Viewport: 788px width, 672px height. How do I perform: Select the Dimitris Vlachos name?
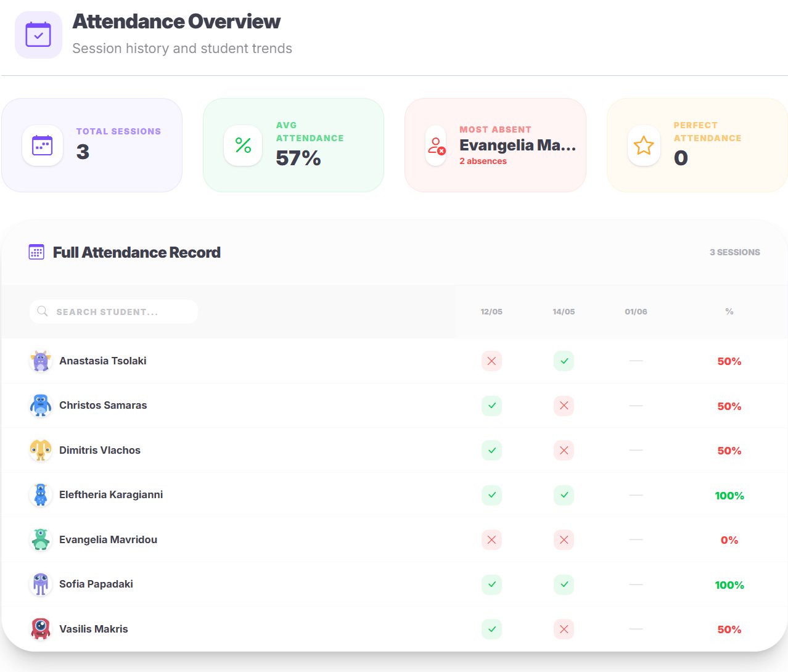pos(100,450)
